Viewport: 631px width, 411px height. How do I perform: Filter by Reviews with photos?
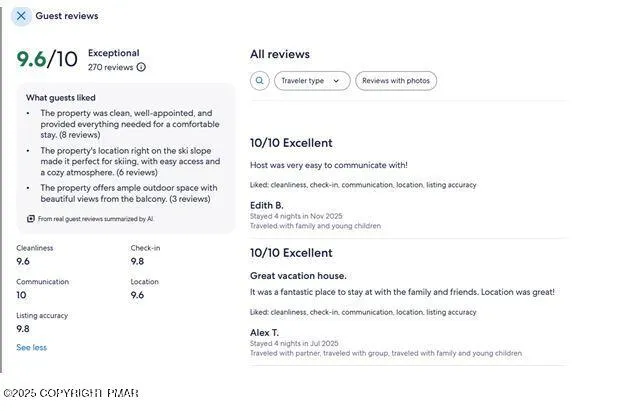(x=396, y=81)
